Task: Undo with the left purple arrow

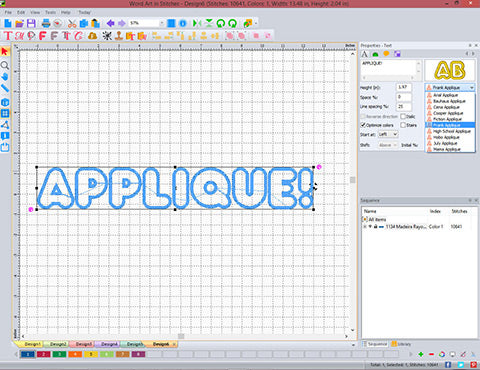Action: click(x=110, y=23)
